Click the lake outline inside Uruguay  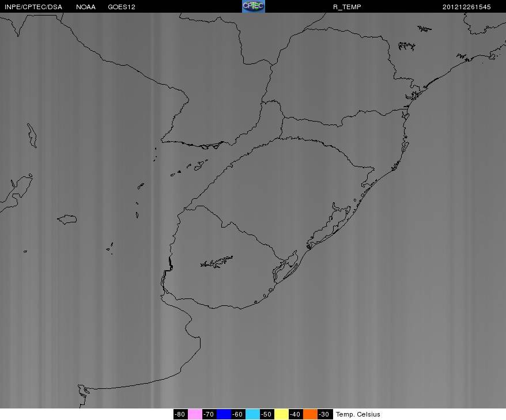tap(217, 262)
